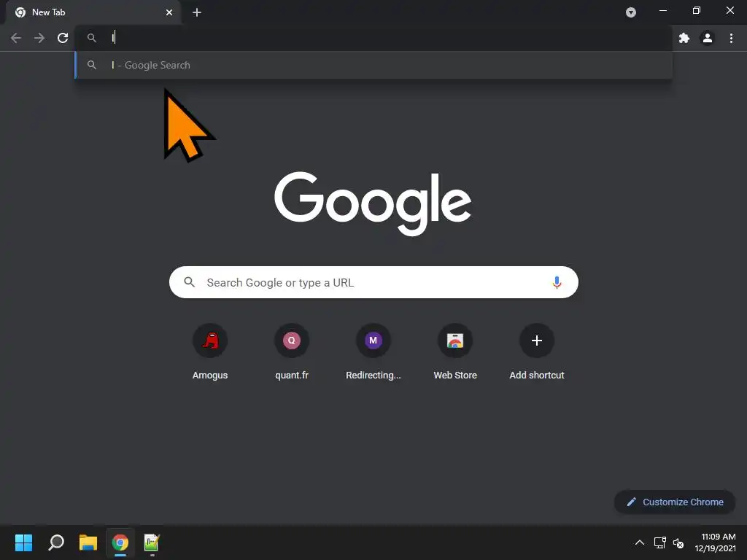Click the magnifier icon in address bar
Image resolution: width=747 pixels, height=560 pixels.
(92, 38)
